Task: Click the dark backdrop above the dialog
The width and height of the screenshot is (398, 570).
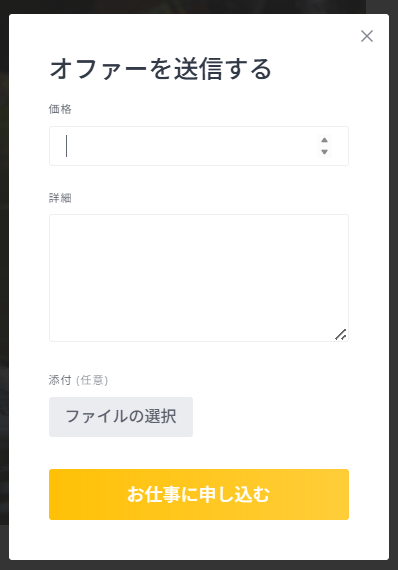Action: [x=199, y=6]
